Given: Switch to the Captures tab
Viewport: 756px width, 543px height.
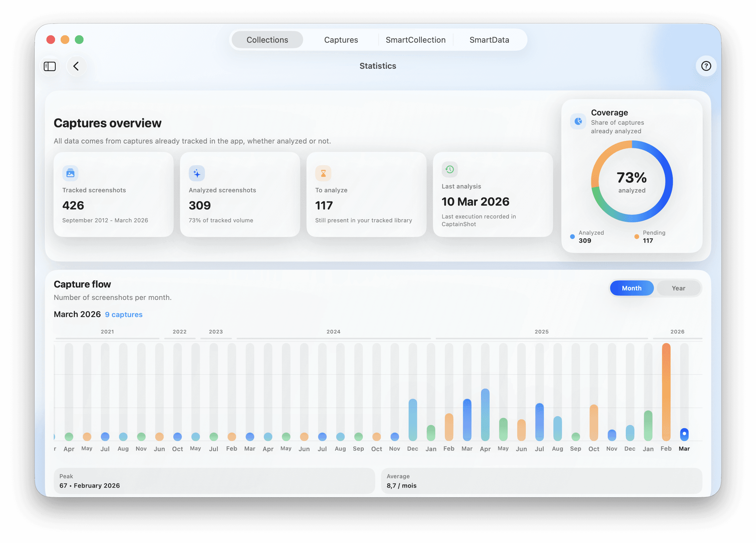Looking at the screenshot, I should (341, 40).
